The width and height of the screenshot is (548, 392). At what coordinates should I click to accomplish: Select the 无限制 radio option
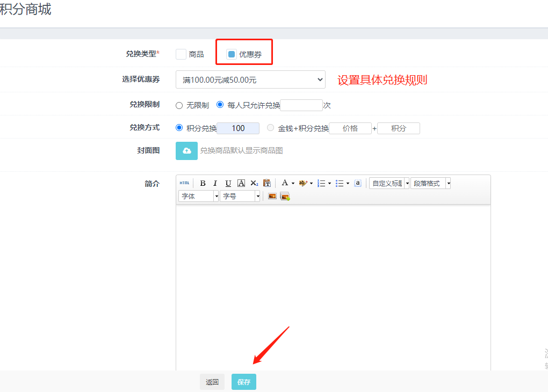179,106
